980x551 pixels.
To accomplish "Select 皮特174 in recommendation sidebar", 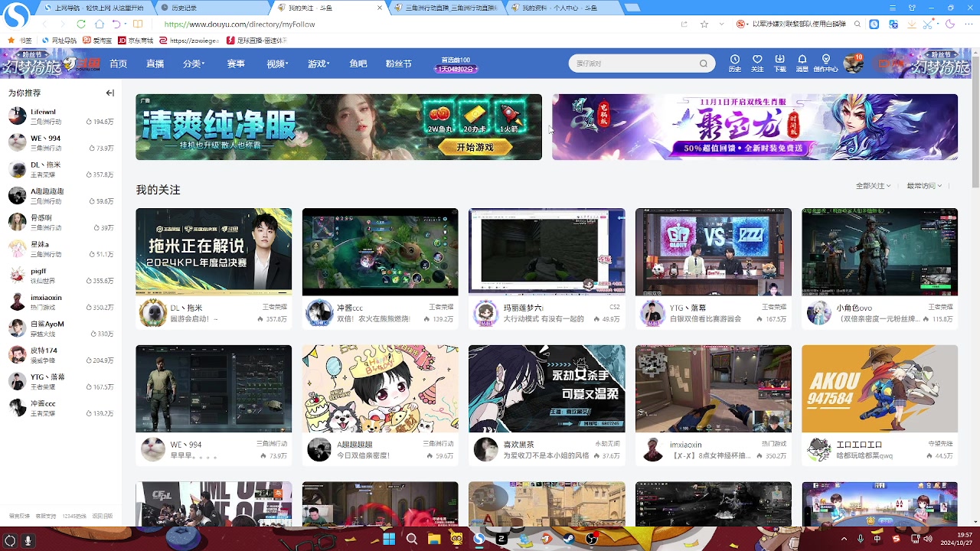I will pos(61,355).
